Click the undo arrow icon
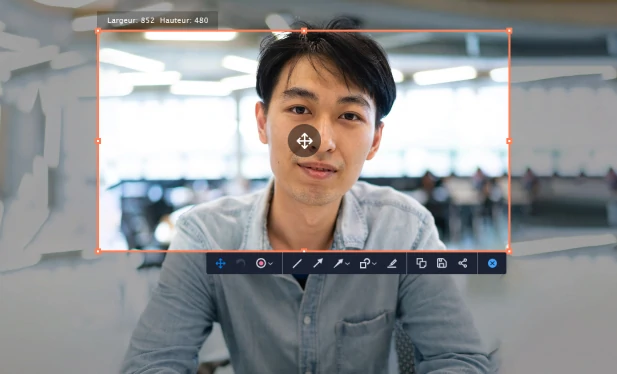 click(241, 263)
